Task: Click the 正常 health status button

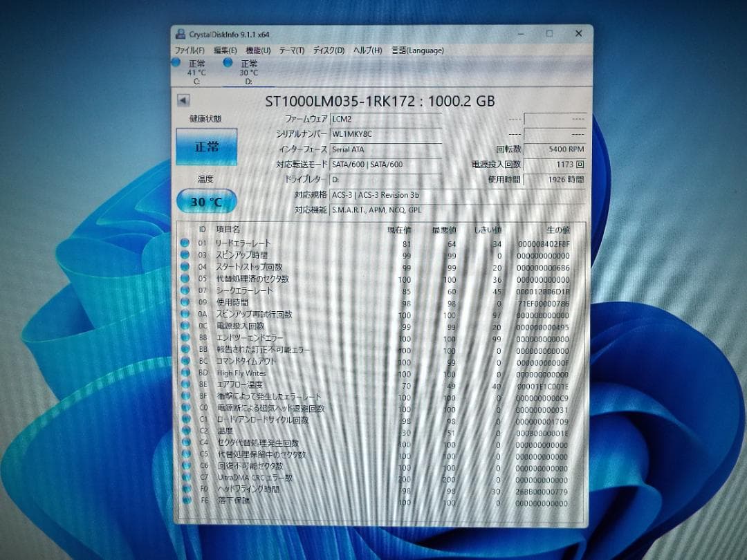Action: [206, 147]
